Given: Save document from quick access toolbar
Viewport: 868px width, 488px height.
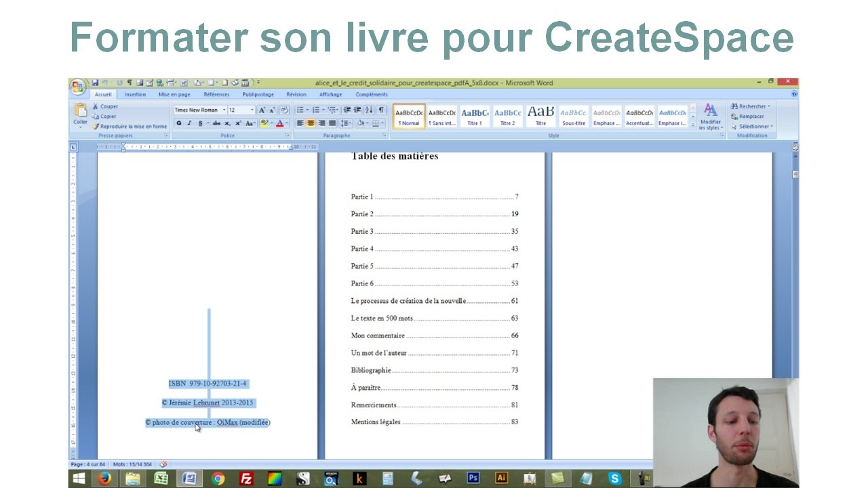Looking at the screenshot, I should coord(95,83).
